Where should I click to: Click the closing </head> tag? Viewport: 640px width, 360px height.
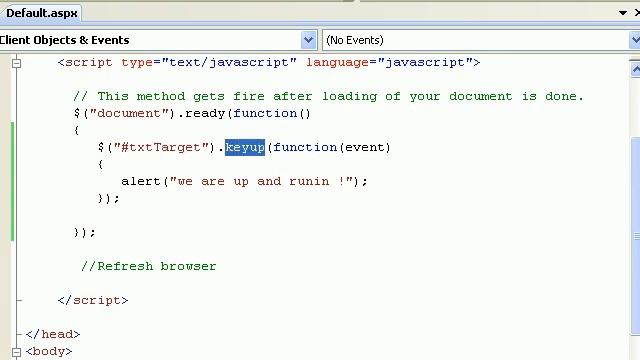(x=53, y=334)
